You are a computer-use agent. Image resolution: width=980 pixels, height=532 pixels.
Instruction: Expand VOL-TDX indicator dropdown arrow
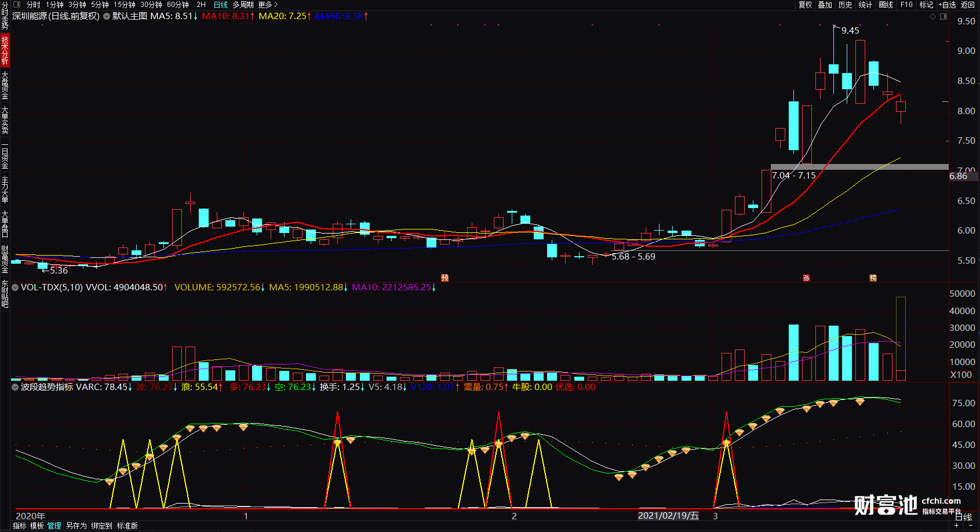coord(15,287)
